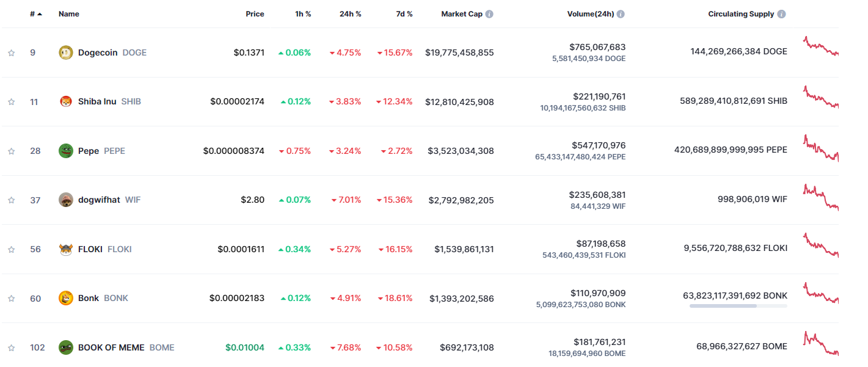The width and height of the screenshot is (868, 367).
Task: Add BOOK OF MEME to watchlist star
Action: (x=11, y=347)
